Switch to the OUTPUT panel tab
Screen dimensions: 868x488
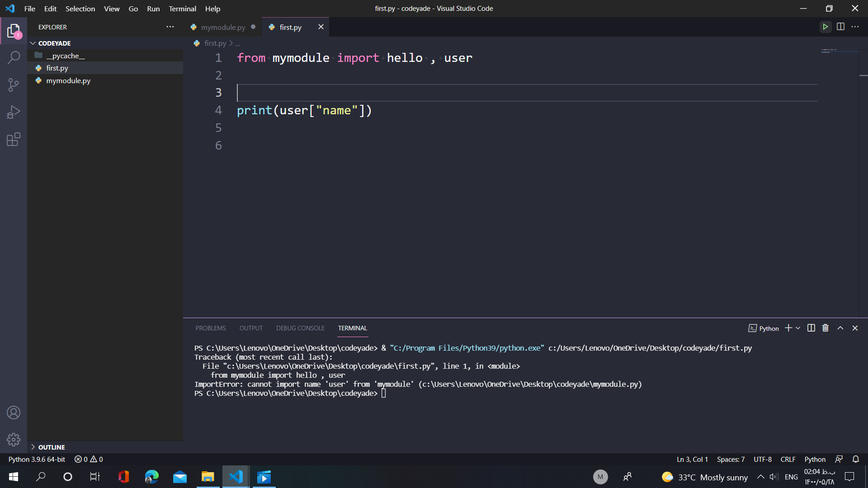[251, 328]
